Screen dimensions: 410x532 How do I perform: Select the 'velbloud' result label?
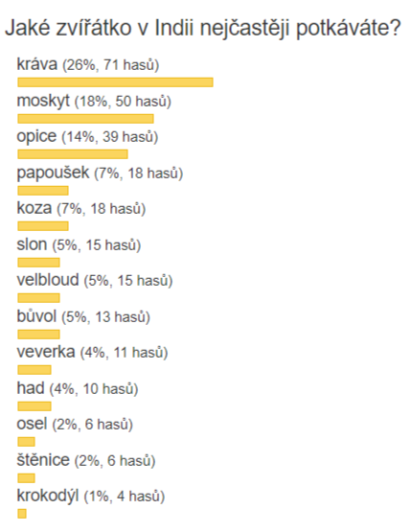coord(95,280)
